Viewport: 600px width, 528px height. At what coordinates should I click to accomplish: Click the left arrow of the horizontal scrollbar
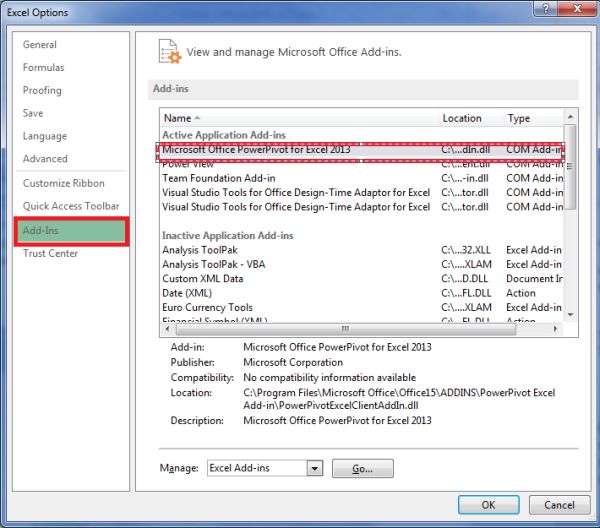tap(167, 329)
